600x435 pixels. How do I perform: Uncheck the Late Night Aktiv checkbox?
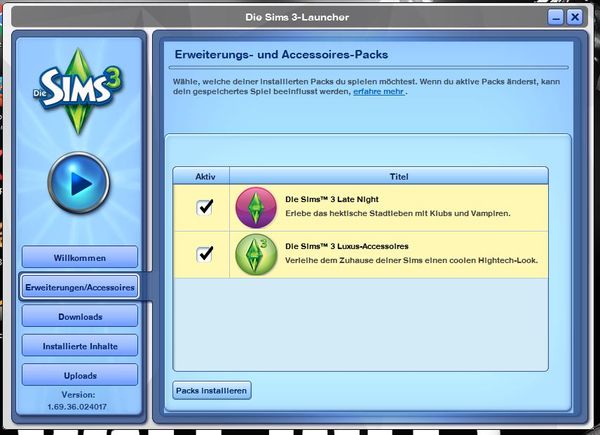click(x=204, y=207)
